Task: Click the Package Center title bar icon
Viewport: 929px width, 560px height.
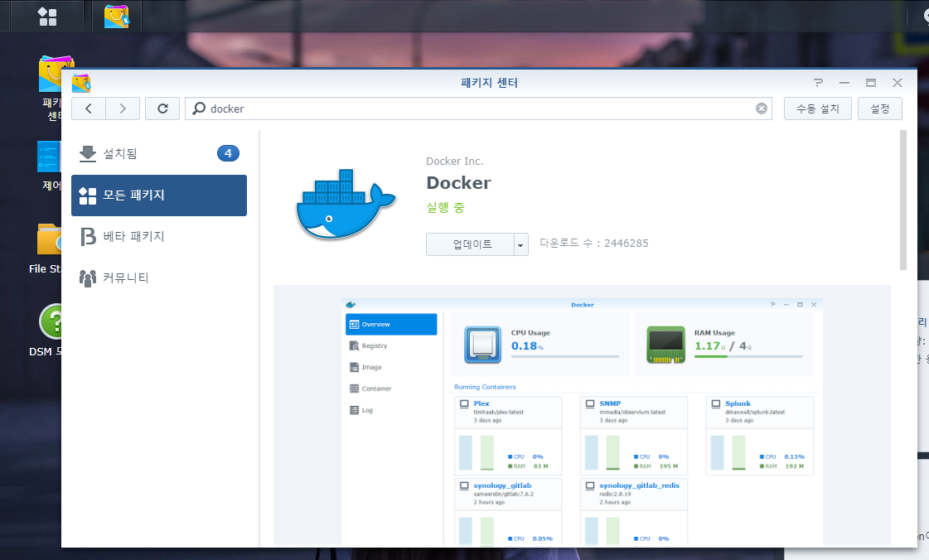Action: coord(81,84)
